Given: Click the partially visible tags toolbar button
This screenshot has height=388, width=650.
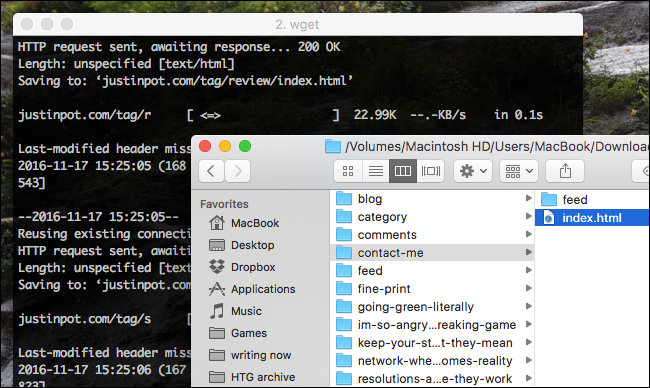Looking at the screenshot, I should 641,171.
